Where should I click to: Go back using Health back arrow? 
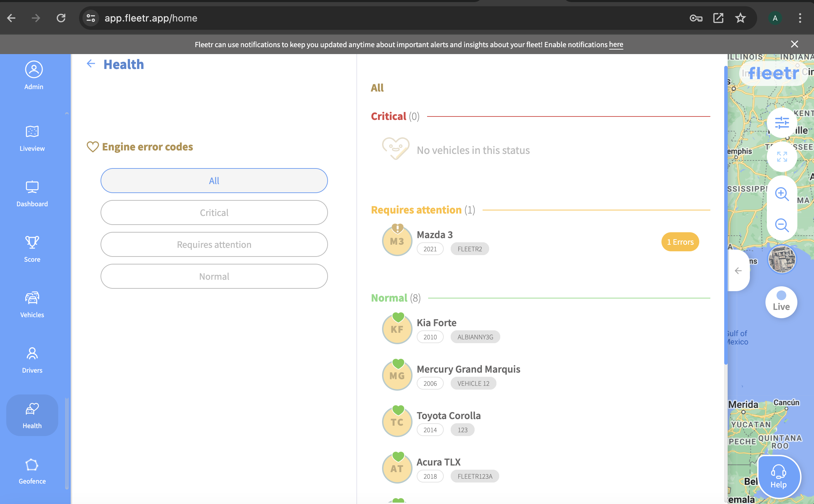91,64
